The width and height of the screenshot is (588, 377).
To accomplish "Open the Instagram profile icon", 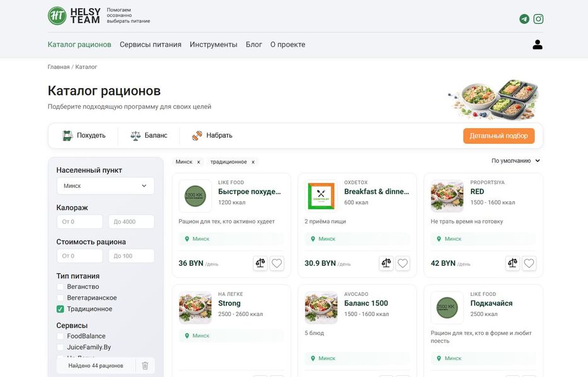I will pos(538,19).
